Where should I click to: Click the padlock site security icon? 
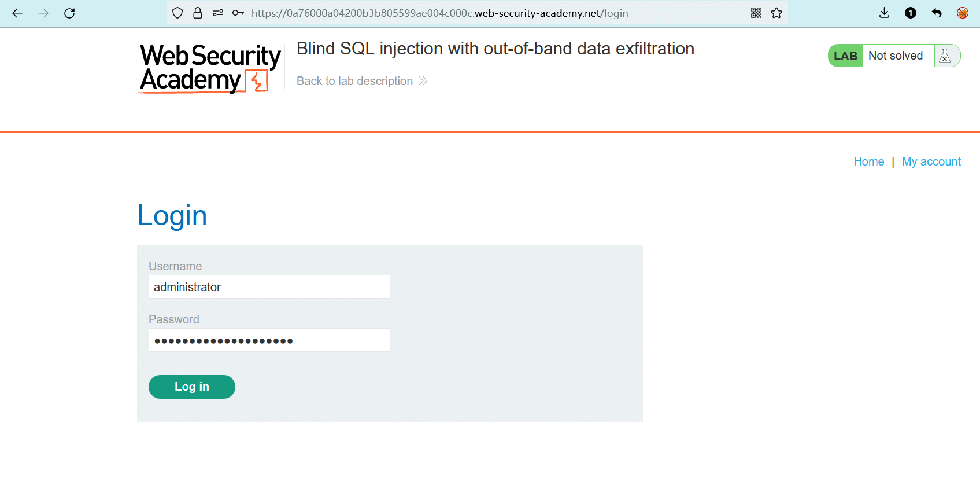[198, 13]
